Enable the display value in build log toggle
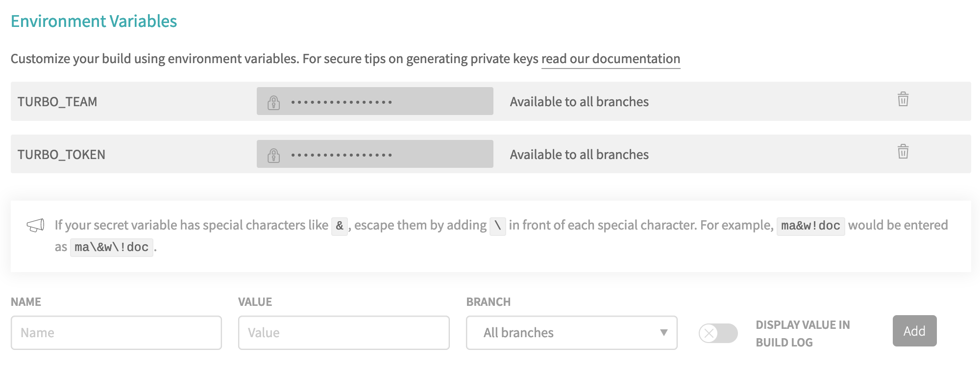 (x=718, y=333)
